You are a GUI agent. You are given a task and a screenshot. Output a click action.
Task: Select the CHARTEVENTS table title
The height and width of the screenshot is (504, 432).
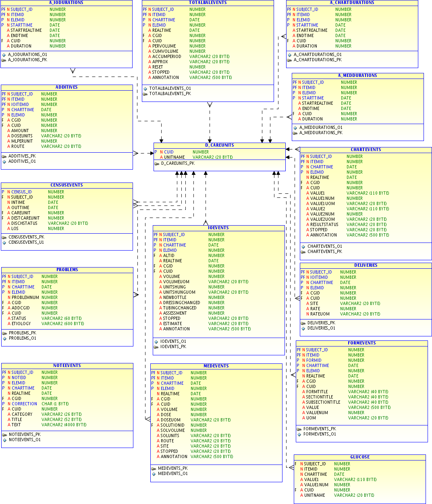[x=366, y=150]
